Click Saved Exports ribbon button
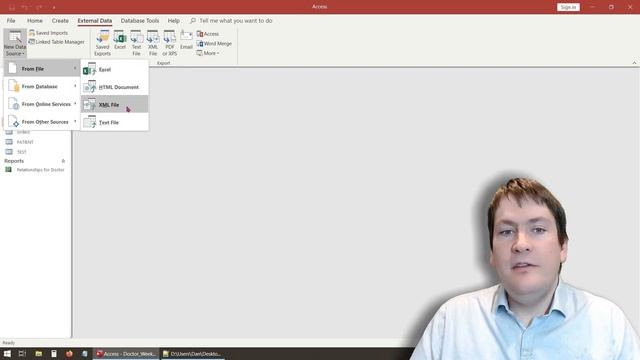640x360 pixels. 102,43
